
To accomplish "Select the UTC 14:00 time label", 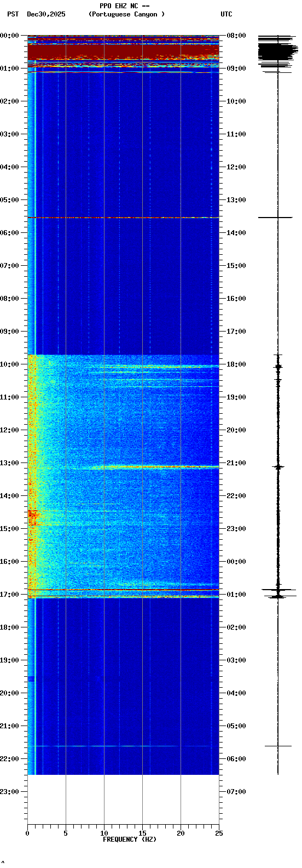I will click(236, 233).
